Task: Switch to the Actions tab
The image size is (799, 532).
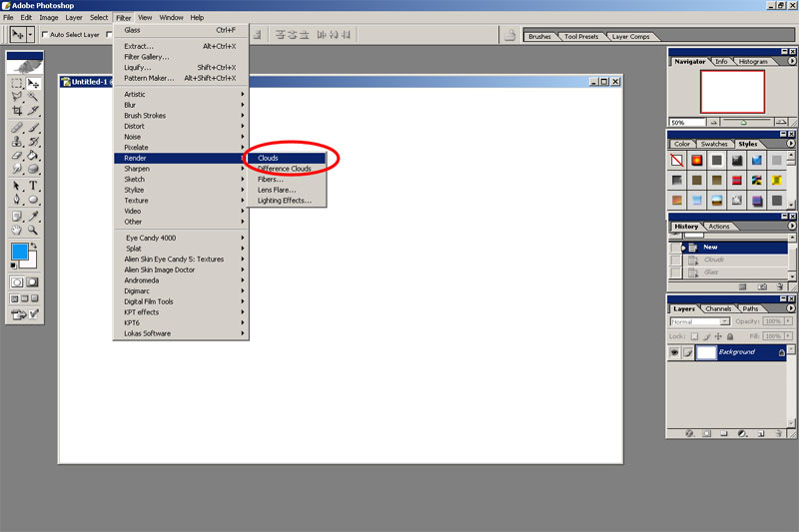Action: tap(718, 226)
